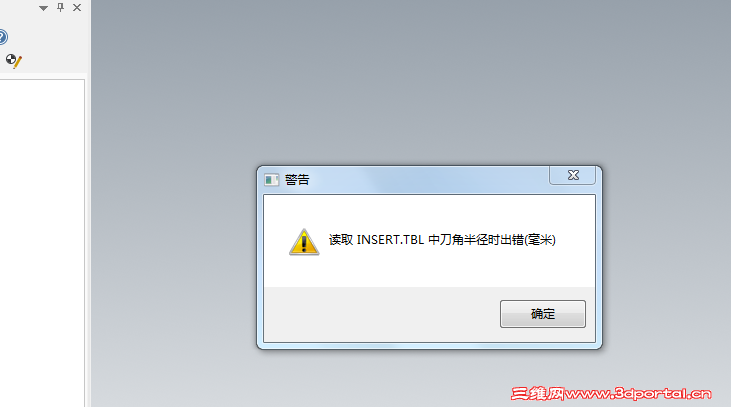Click the blank white area left of the warning icon
Screen dimensions: 731x407
(x=276, y=241)
